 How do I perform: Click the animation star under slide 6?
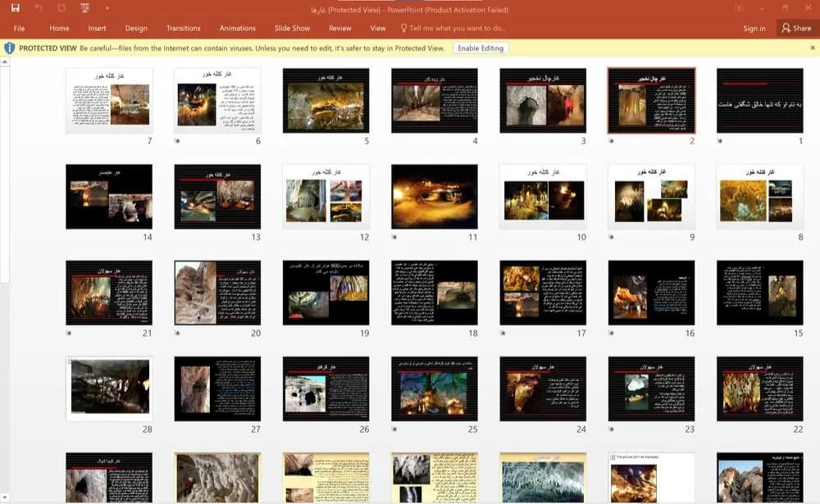(x=177, y=141)
